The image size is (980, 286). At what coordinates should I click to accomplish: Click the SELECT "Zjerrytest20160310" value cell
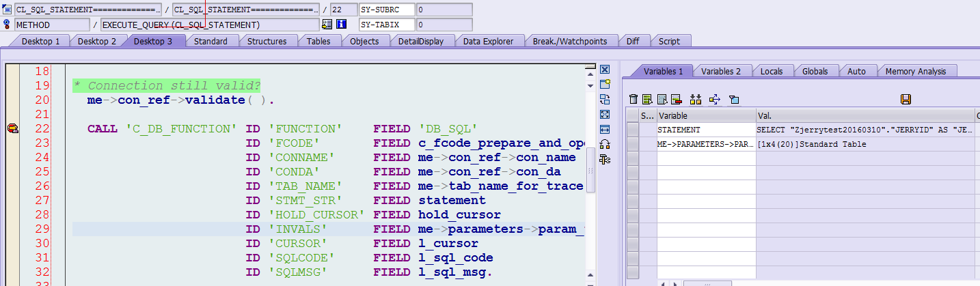pos(865,129)
